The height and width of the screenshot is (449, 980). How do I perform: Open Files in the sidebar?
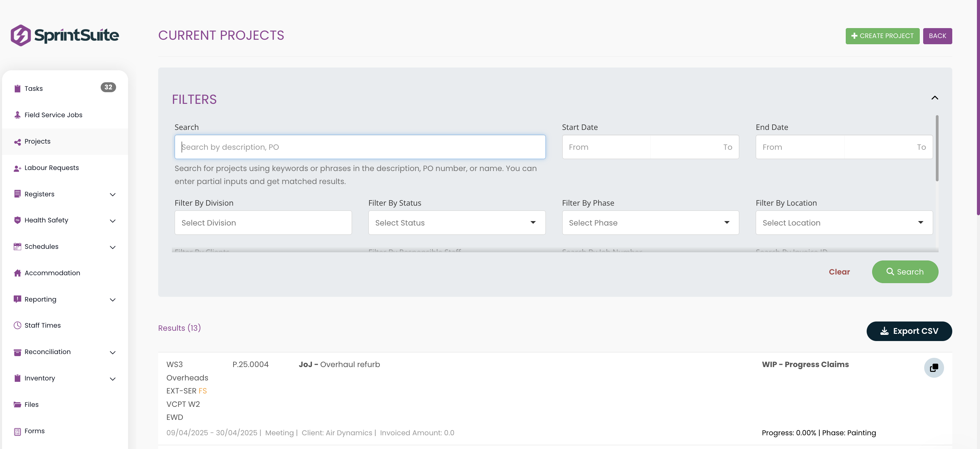point(65,404)
